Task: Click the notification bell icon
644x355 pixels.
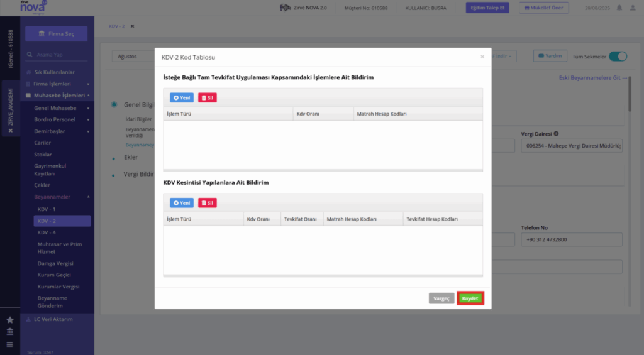Action: 619,8
